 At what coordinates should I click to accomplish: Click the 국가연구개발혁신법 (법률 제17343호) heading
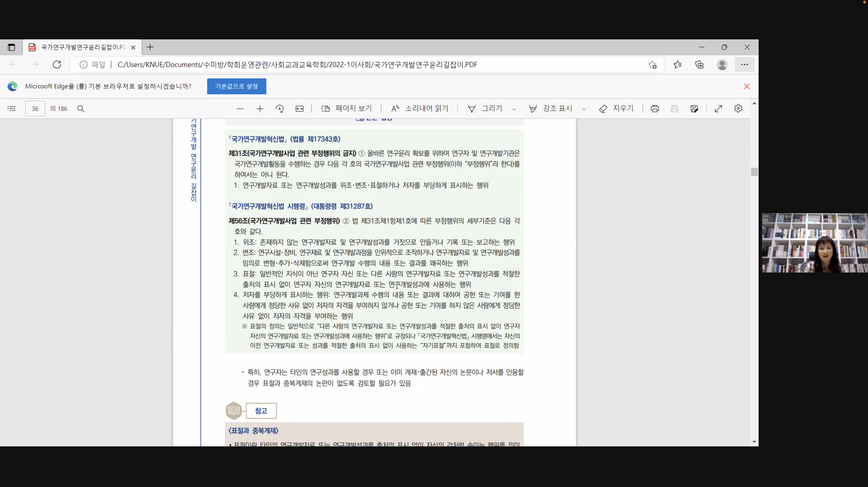point(284,139)
